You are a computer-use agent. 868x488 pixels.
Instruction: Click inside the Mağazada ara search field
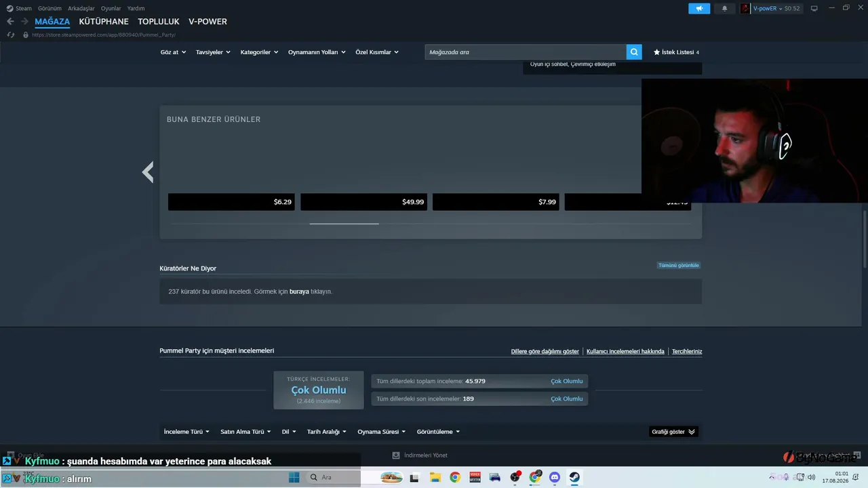coord(526,52)
